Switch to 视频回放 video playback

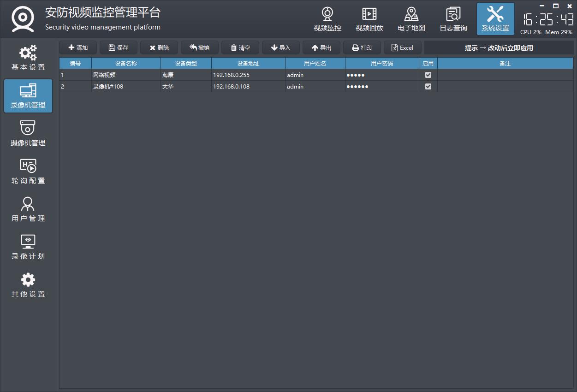tap(369, 19)
